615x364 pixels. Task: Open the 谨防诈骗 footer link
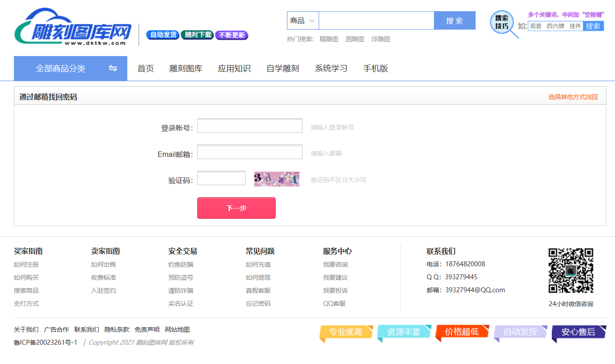181,290
